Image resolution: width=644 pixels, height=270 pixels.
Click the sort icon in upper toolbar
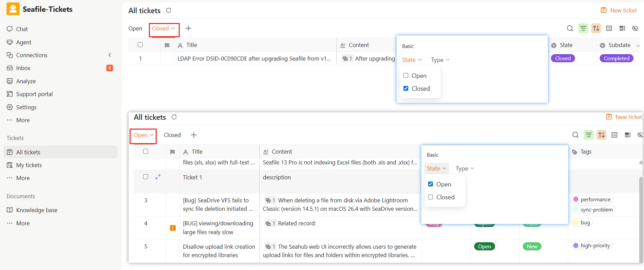coord(596,28)
